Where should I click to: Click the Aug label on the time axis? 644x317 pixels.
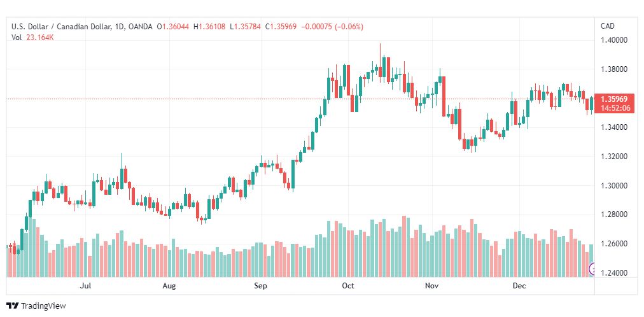(x=169, y=286)
